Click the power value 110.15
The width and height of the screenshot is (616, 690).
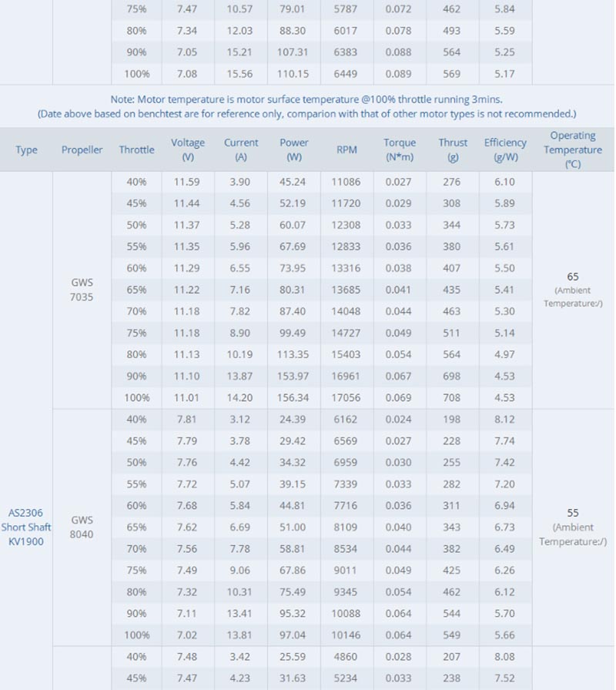tap(293, 74)
